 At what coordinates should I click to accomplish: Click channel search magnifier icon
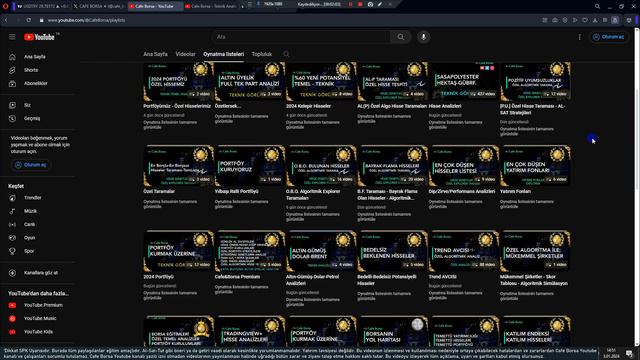tap(287, 54)
